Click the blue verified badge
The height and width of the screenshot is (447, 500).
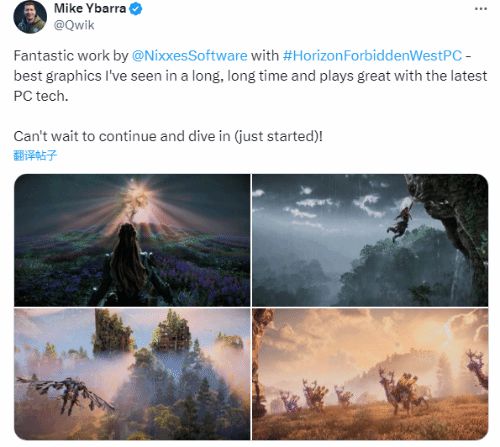[x=136, y=9]
